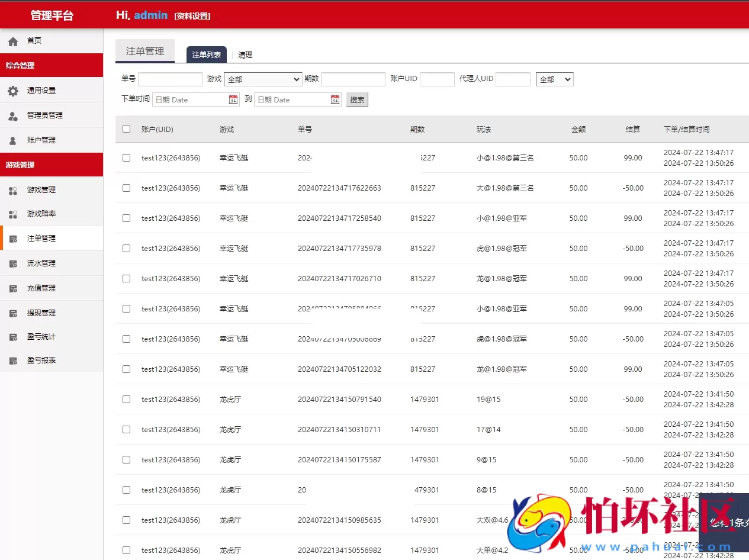Select the 注单列表 tab

205,54
